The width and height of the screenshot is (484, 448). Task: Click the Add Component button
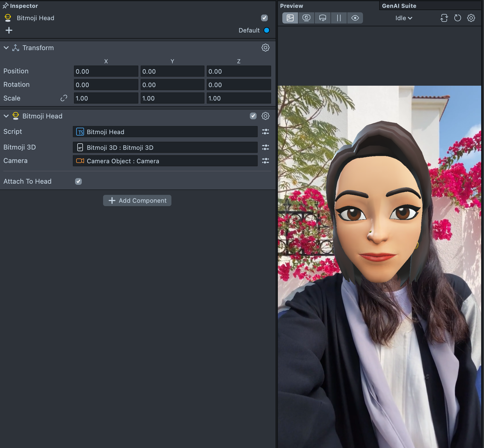tap(137, 200)
